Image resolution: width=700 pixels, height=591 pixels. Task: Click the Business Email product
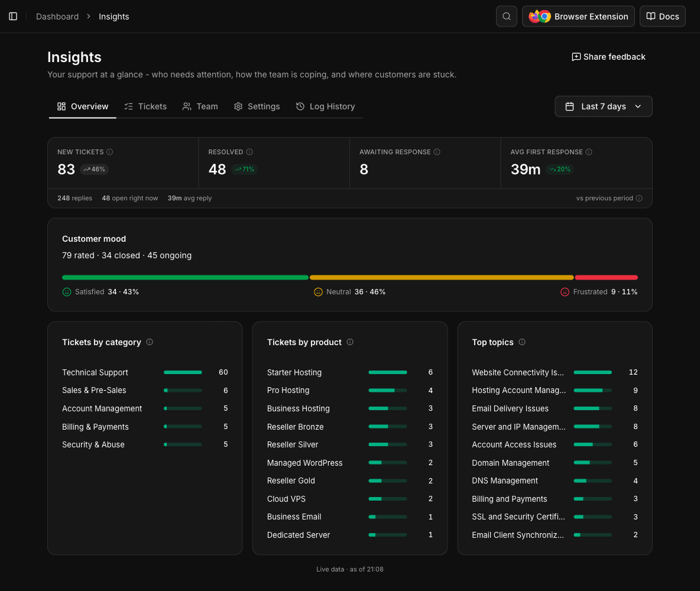pyautogui.click(x=349, y=517)
